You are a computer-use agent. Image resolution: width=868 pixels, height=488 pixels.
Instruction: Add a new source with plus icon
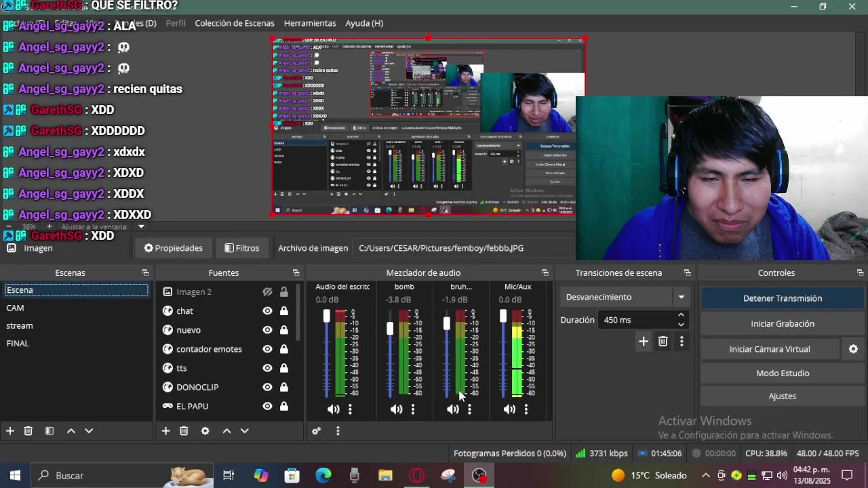165,431
